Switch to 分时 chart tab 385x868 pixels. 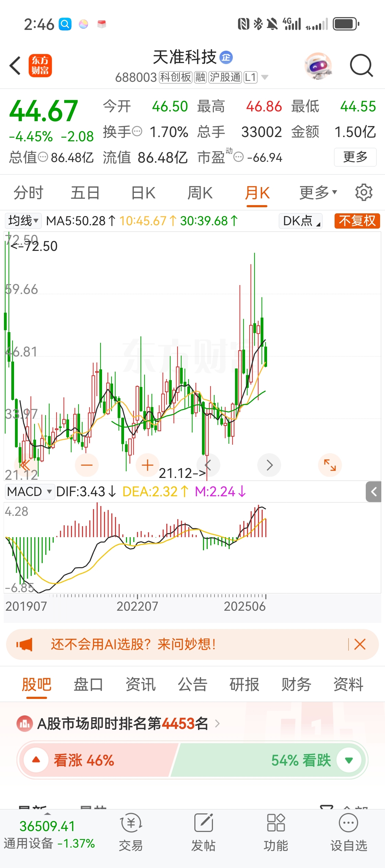28,192
